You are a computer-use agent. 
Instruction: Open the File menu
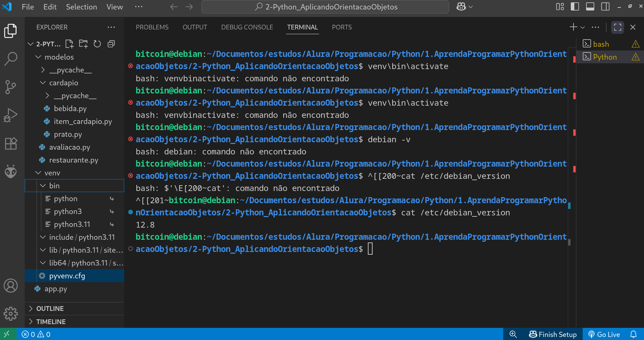pyautogui.click(x=28, y=7)
